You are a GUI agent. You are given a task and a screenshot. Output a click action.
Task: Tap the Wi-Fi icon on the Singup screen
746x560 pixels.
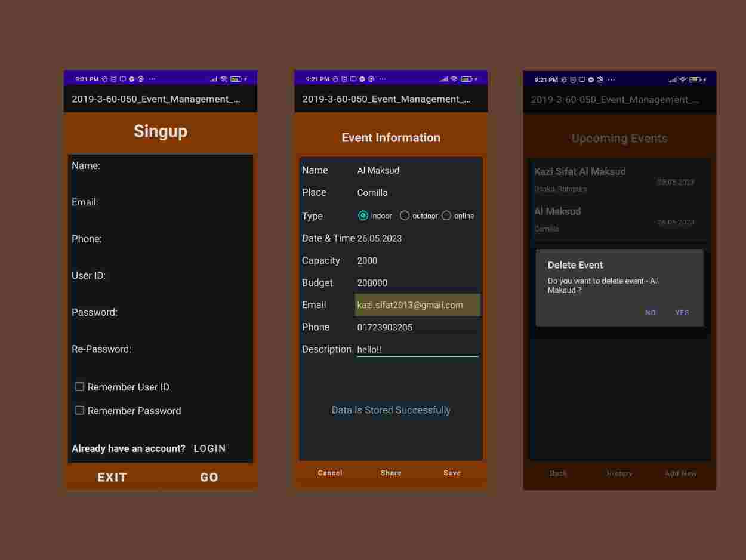(x=224, y=79)
